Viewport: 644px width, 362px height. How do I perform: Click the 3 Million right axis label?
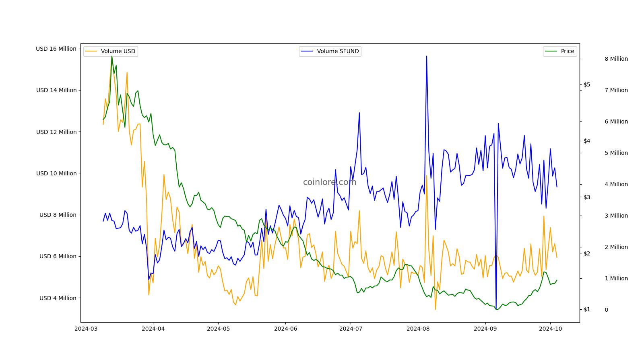pos(616,216)
